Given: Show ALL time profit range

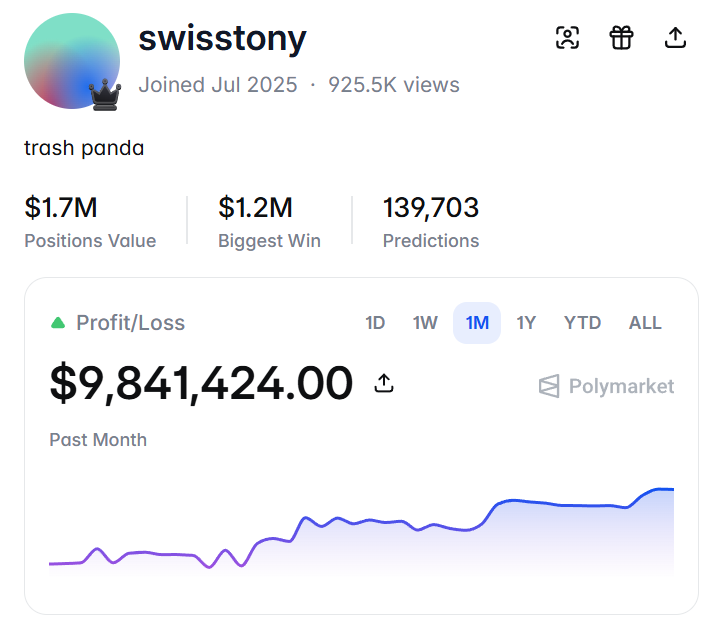Looking at the screenshot, I should (x=645, y=323).
